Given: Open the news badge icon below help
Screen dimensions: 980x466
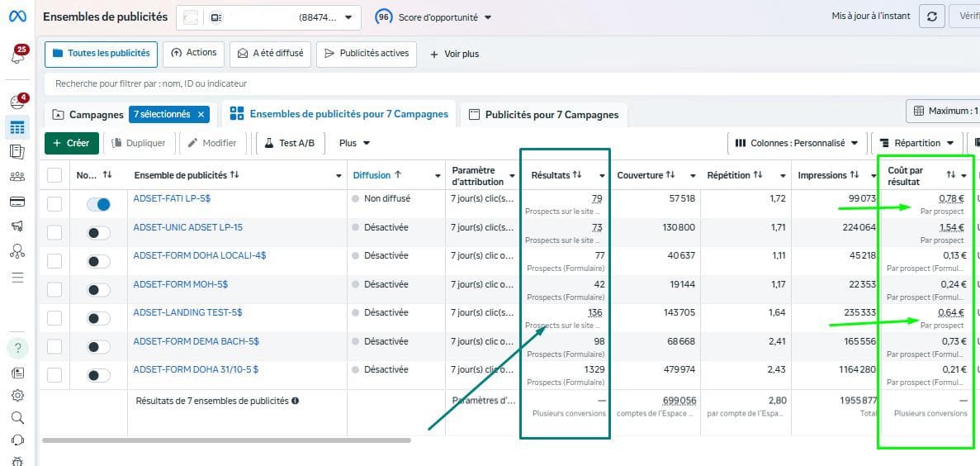Looking at the screenshot, I should [x=17, y=373].
